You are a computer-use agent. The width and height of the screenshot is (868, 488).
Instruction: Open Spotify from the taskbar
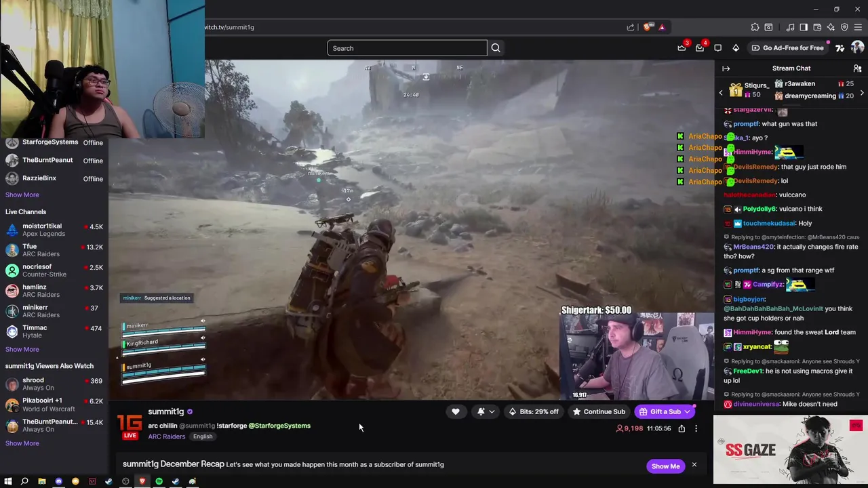point(159,481)
